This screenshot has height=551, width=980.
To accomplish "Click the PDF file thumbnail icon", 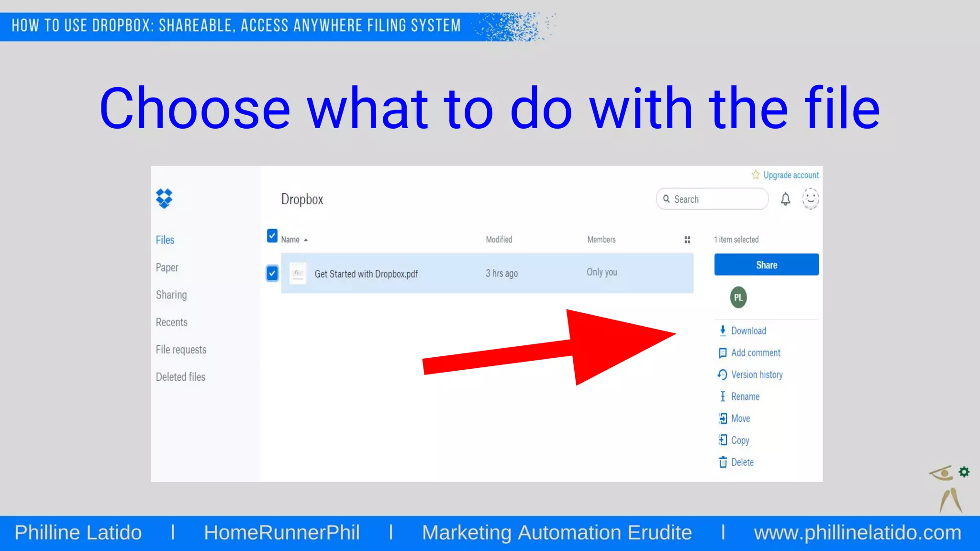I will (298, 273).
